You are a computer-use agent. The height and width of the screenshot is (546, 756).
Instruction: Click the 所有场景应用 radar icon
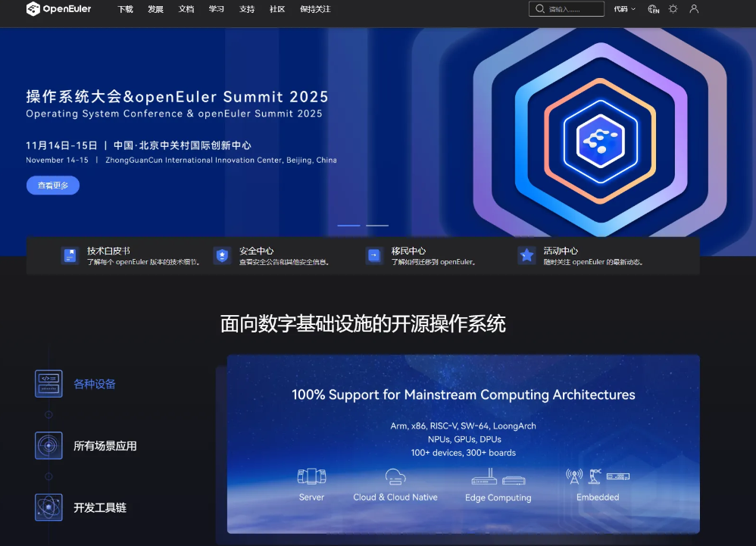(x=48, y=445)
